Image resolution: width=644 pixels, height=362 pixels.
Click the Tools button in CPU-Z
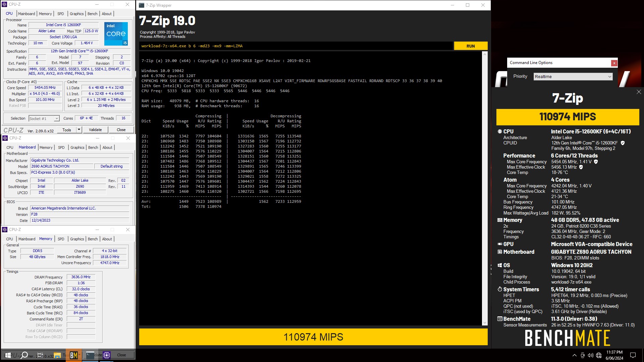(67, 130)
